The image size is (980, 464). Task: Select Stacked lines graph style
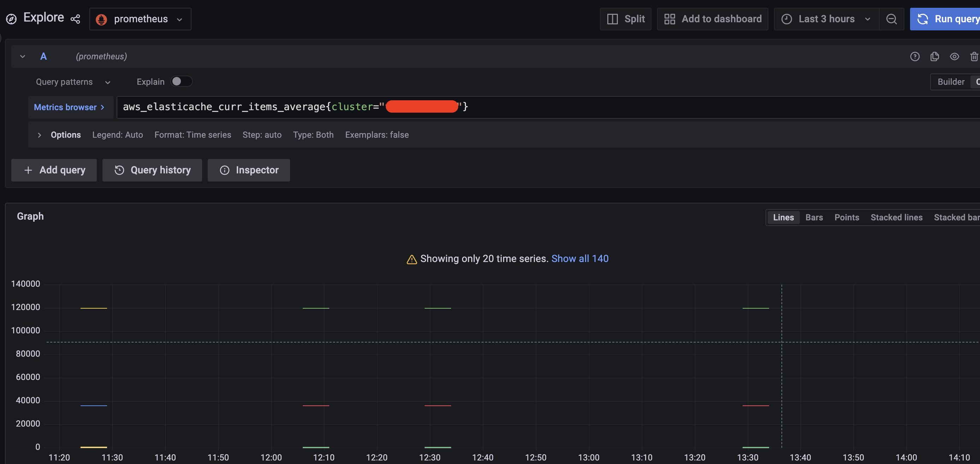[x=896, y=218]
